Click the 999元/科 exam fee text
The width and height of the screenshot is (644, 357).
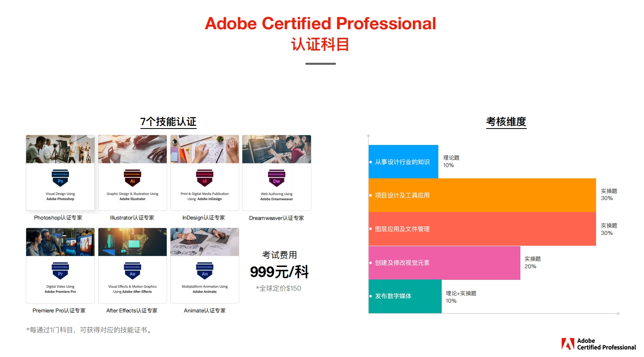point(279,272)
